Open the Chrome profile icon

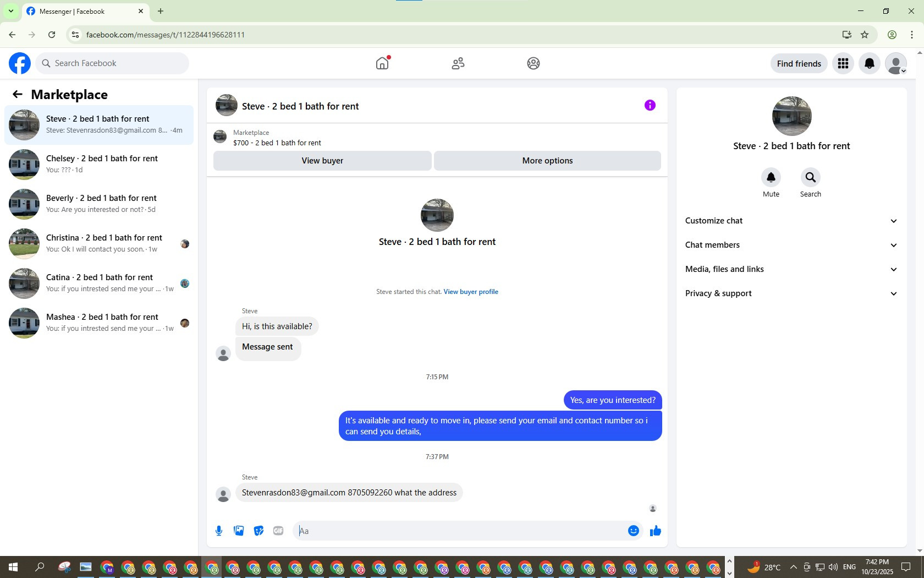892,35
